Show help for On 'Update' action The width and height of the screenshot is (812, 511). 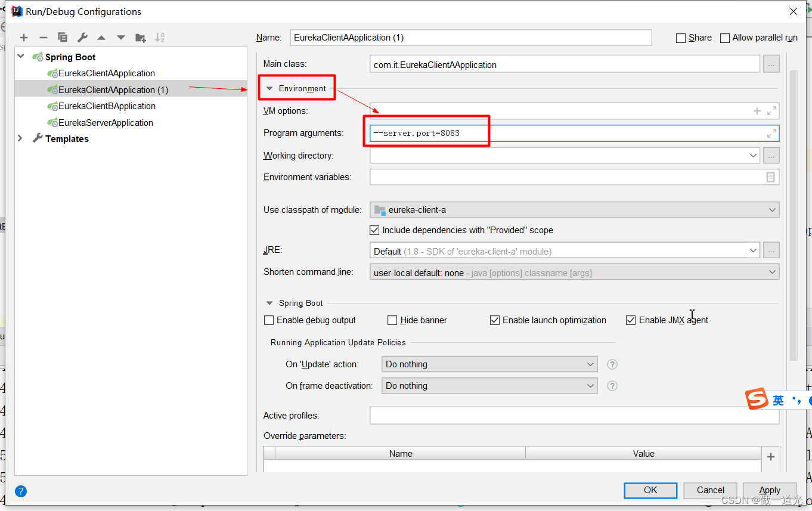click(x=612, y=364)
